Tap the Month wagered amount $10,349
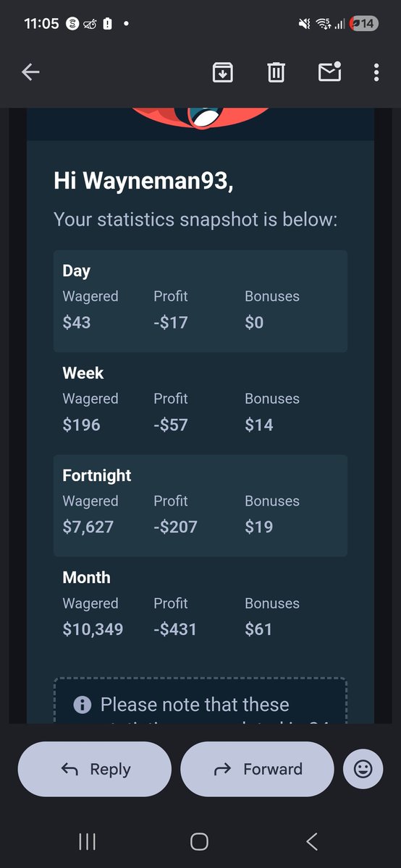 [93, 629]
